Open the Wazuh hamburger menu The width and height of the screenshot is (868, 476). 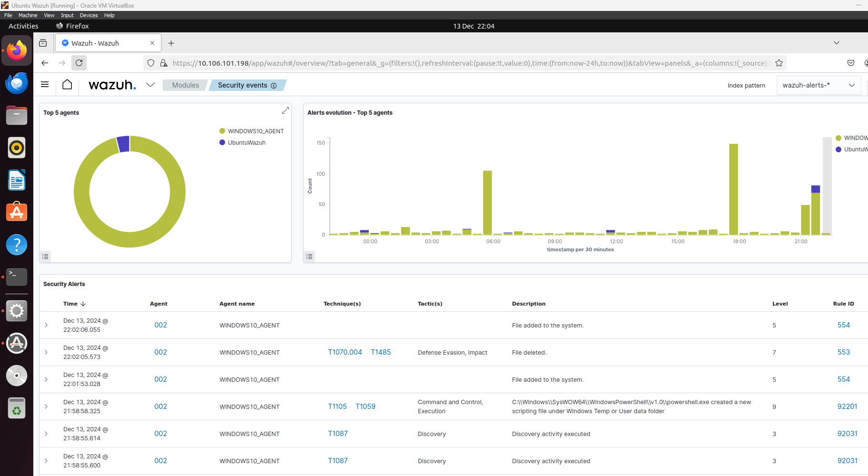point(45,85)
